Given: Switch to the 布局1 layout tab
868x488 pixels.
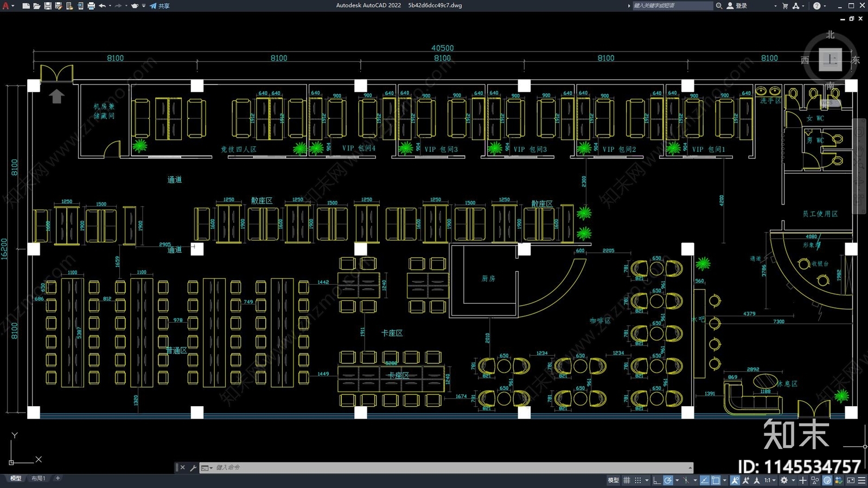Looking at the screenshot, I should 38,478.
